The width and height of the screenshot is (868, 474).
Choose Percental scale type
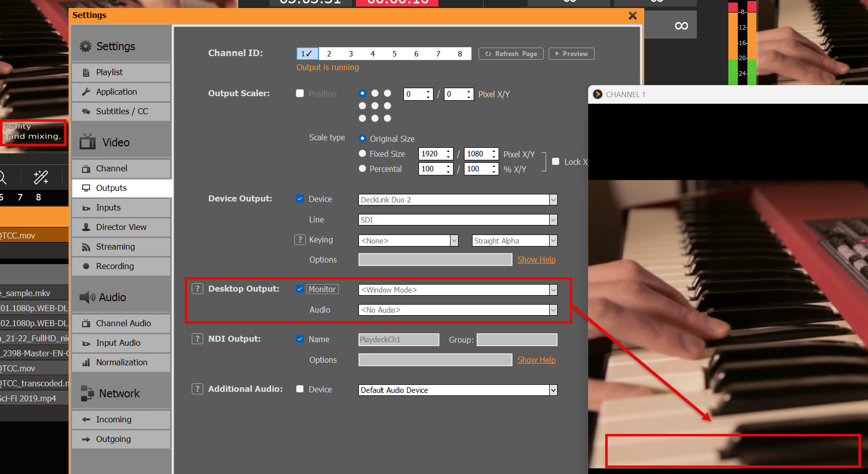tap(362, 168)
